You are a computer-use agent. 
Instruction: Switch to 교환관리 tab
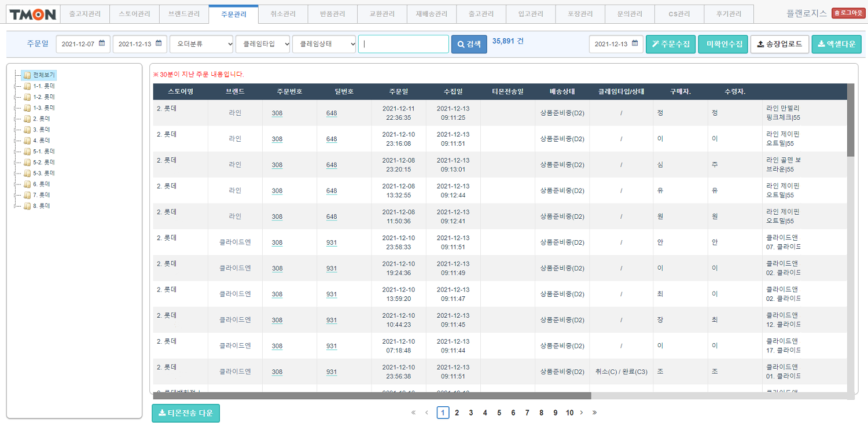382,14
